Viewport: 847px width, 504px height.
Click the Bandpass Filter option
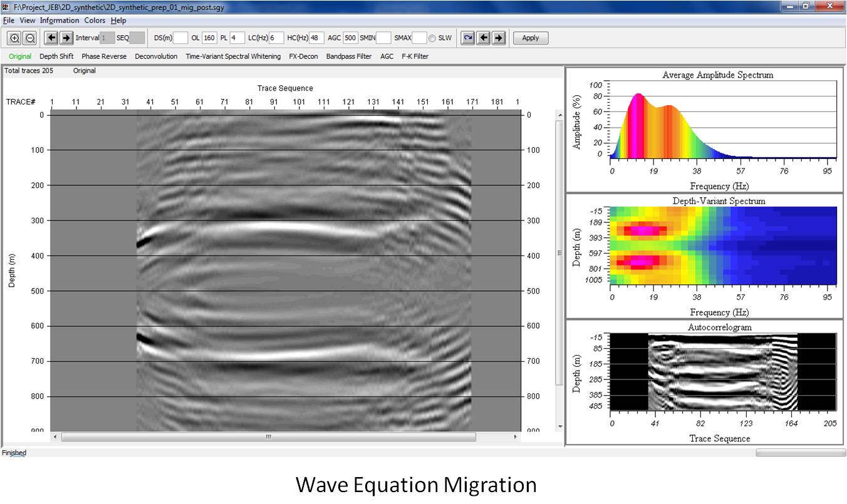click(x=348, y=56)
